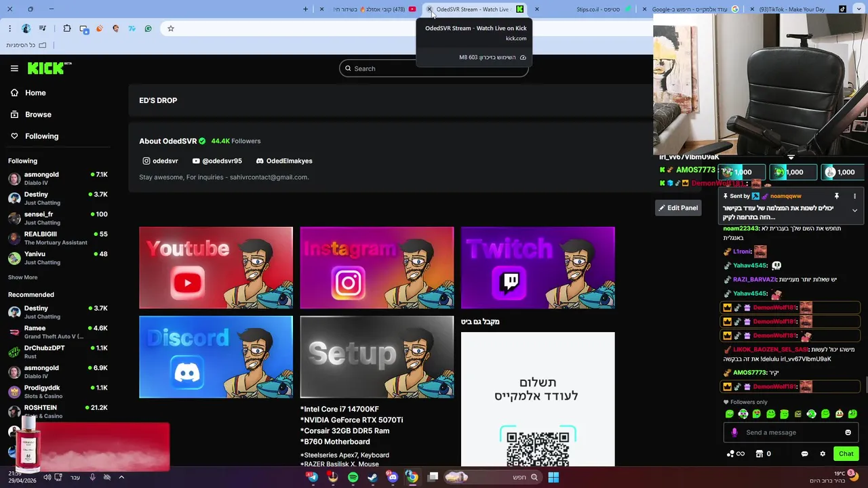Image resolution: width=868 pixels, height=488 pixels.
Task: Open odedsvr Instagram profile link
Action: pos(160,161)
